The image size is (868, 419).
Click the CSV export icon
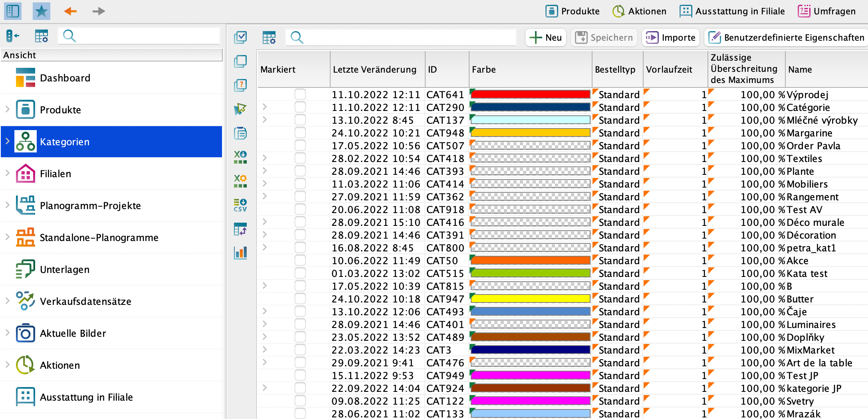tap(240, 205)
